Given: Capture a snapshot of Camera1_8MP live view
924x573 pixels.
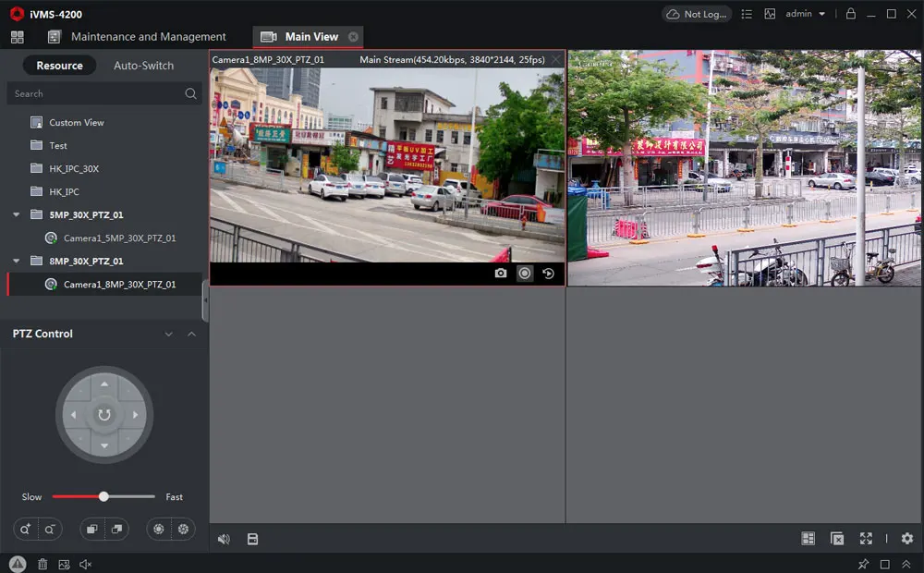Looking at the screenshot, I should point(501,274).
